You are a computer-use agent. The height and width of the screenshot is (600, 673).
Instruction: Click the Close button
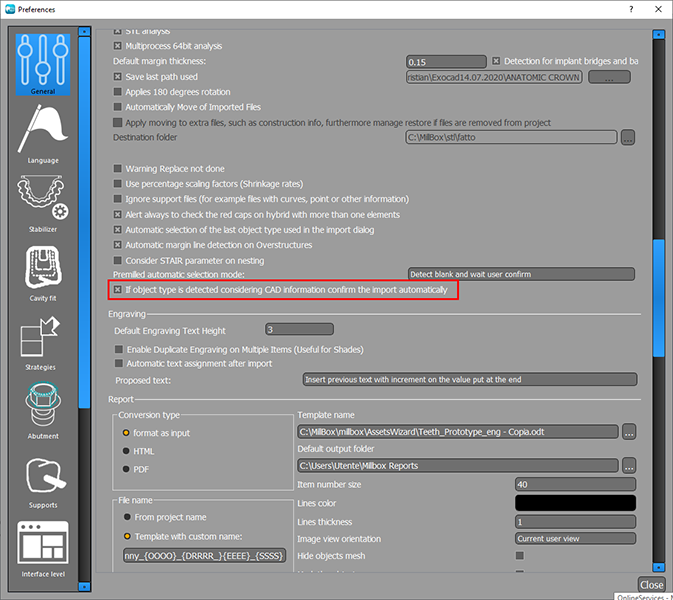[652, 585]
